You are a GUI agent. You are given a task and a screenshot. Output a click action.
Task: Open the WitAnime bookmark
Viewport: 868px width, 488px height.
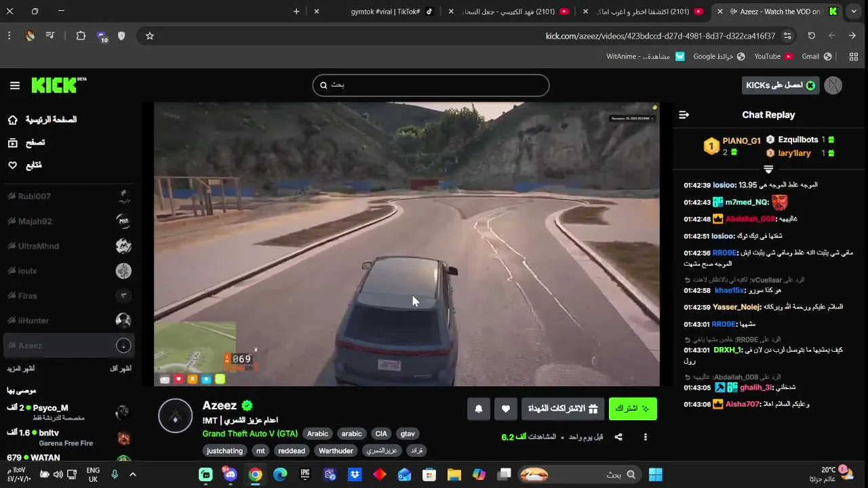[x=646, y=57]
